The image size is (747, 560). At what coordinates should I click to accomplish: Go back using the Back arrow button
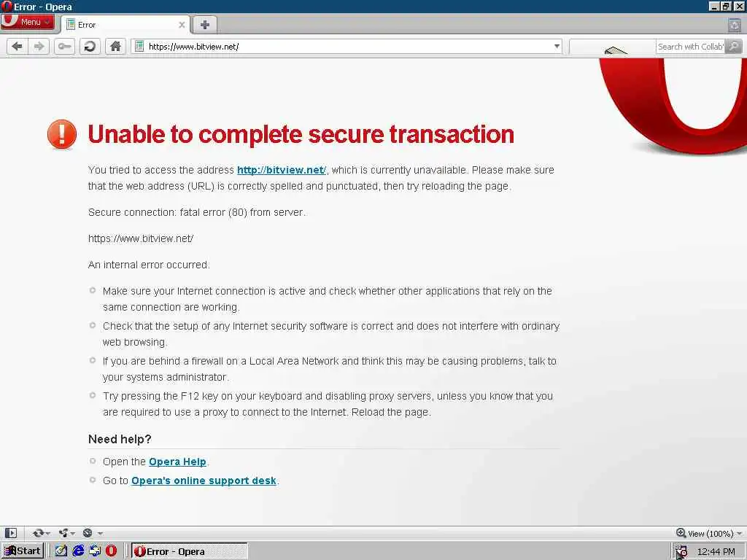point(18,47)
